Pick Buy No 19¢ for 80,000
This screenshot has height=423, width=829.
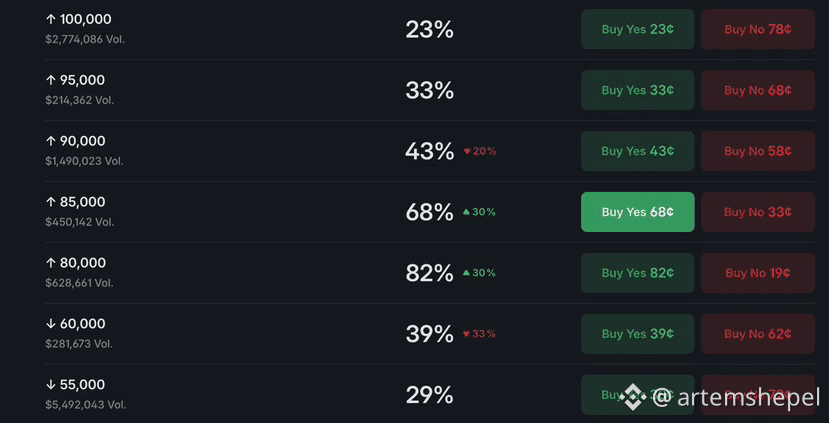point(758,273)
